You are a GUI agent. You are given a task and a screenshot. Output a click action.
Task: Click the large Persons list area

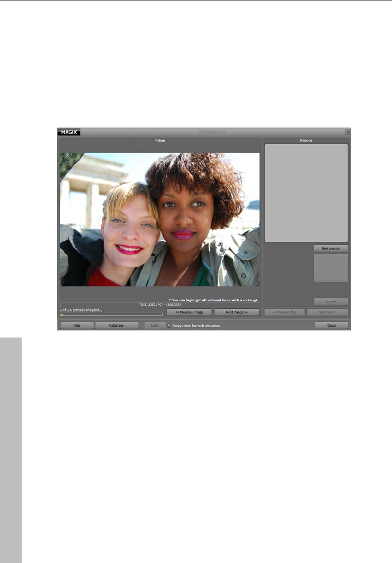click(x=306, y=193)
